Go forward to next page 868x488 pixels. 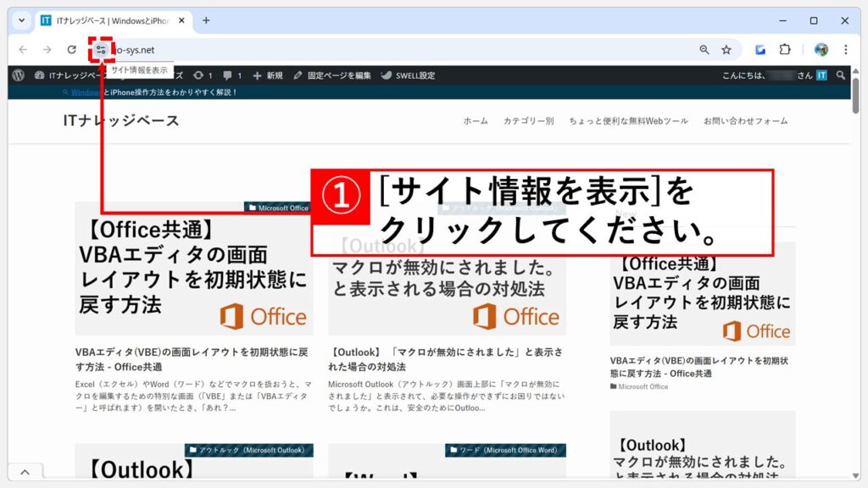(47, 50)
